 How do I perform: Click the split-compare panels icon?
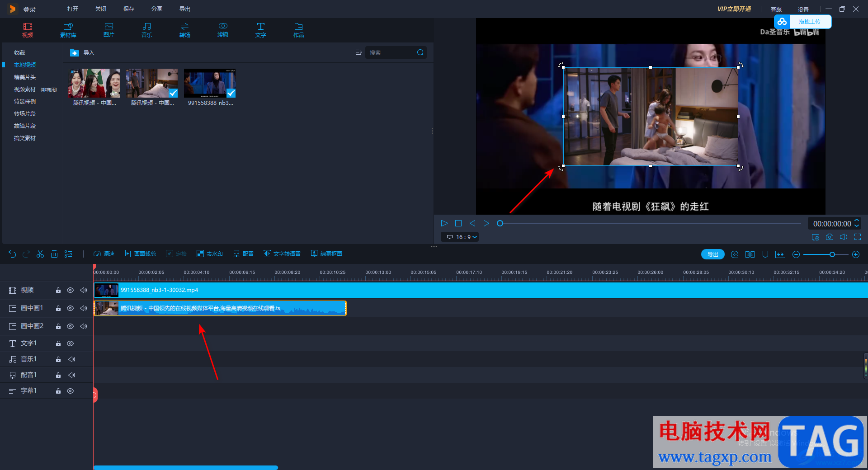pos(750,254)
